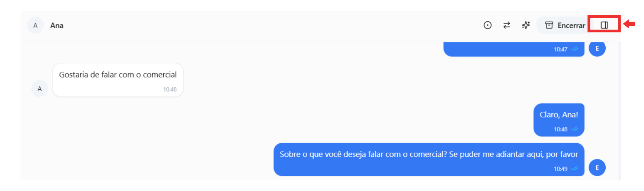Click the E avatar beside the 10:47 message

[597, 49]
